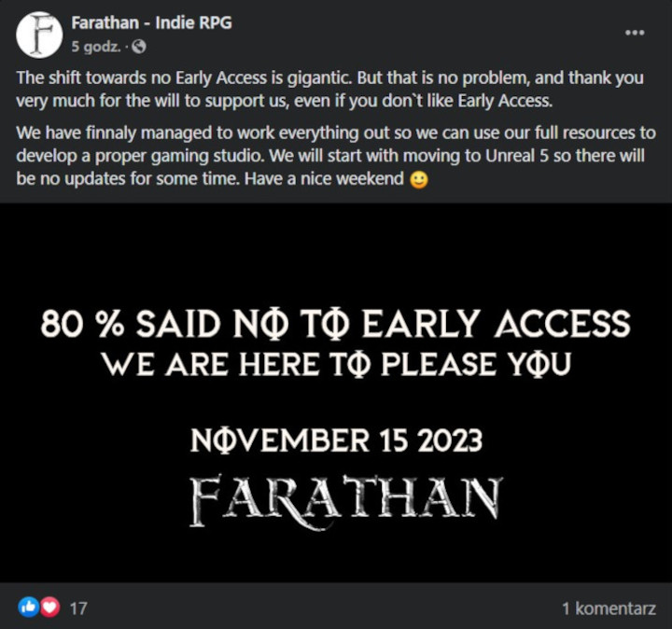Viewport: 672px width, 629px height.
Task: Click the paragraph starting "We have finnaly"
Action: pyautogui.click(x=336, y=156)
